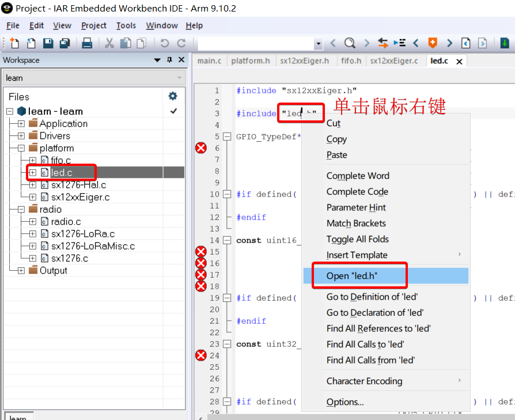Click the workspace settings gear icon
515x420 pixels.
click(x=172, y=96)
